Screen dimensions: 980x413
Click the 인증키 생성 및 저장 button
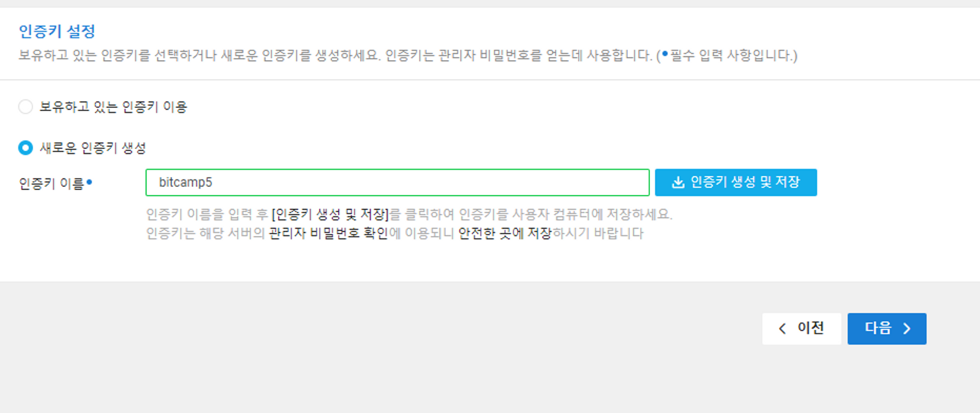coord(736,183)
